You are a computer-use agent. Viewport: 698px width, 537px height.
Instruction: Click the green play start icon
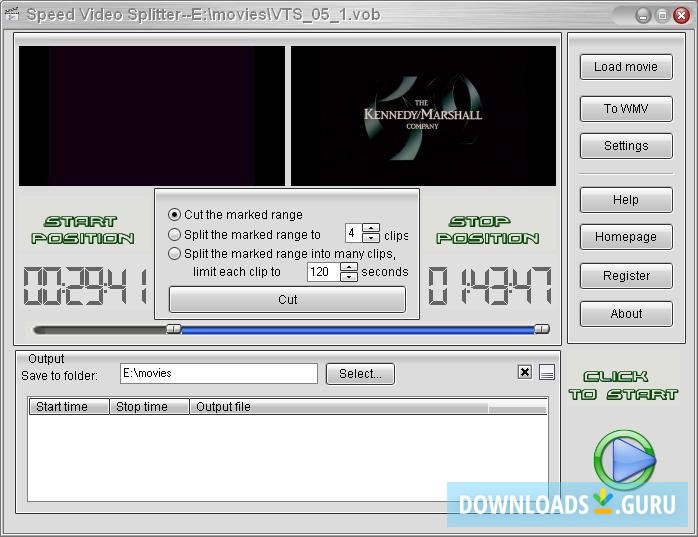pyautogui.click(x=625, y=460)
